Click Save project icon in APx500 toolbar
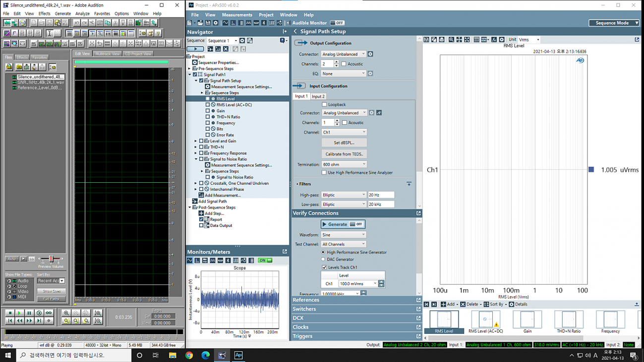Viewport: 644px width, 362px height. pyautogui.click(x=208, y=23)
